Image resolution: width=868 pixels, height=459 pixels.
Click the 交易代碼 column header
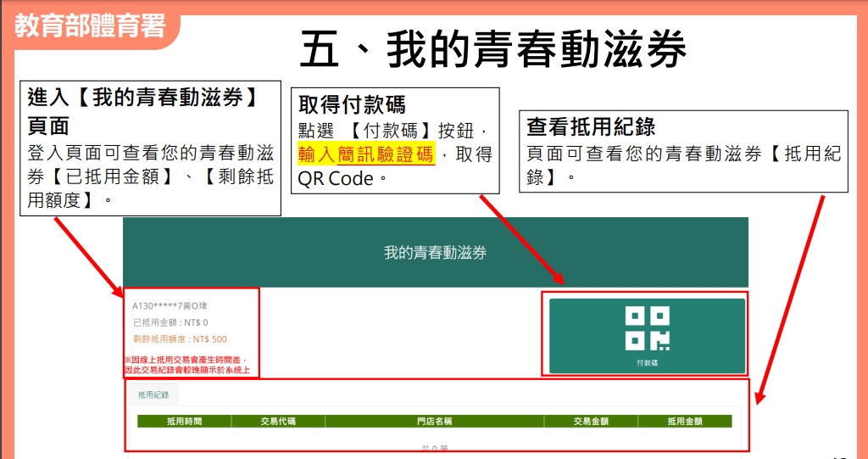coord(278,422)
